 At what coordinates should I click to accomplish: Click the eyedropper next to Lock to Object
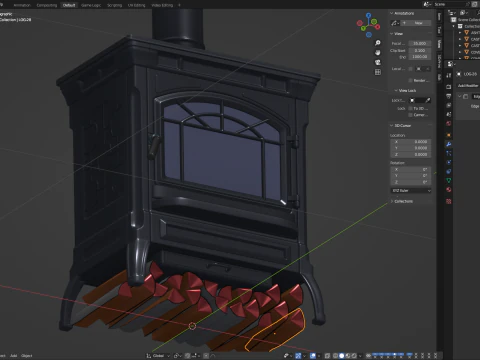point(428,100)
